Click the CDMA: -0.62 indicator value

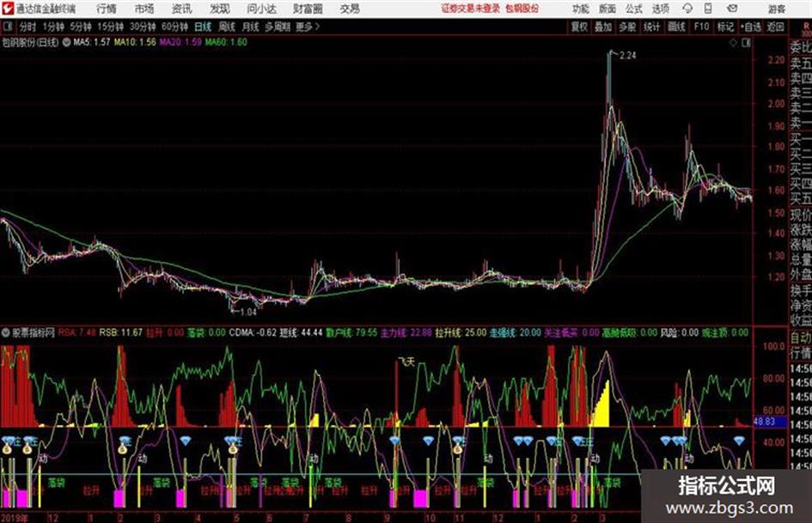pyautogui.click(x=253, y=332)
